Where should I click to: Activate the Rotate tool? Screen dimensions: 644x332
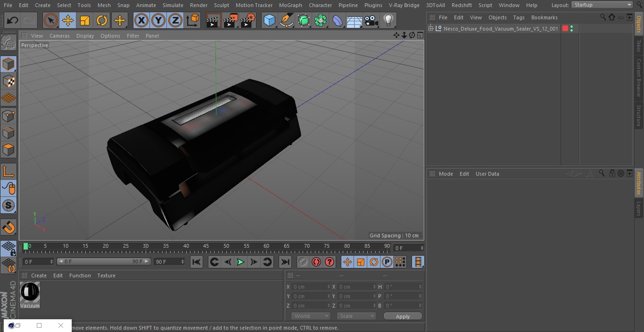coord(102,20)
